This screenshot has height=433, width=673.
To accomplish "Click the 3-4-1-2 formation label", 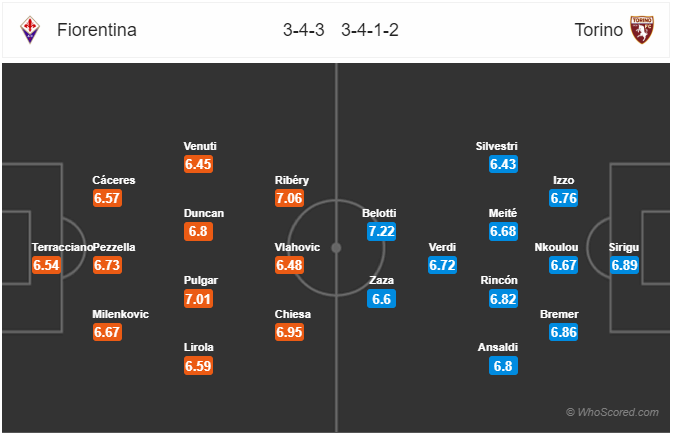I will 370,30.
